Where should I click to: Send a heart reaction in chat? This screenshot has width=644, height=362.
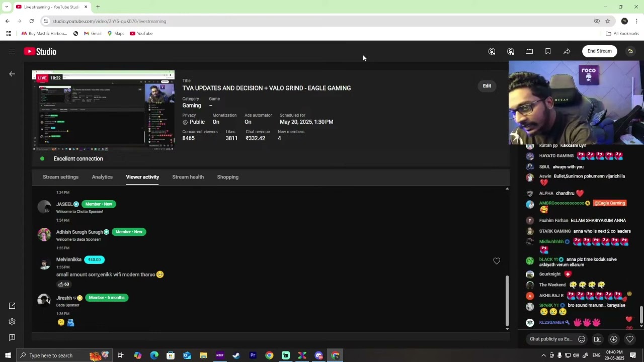(x=630, y=339)
